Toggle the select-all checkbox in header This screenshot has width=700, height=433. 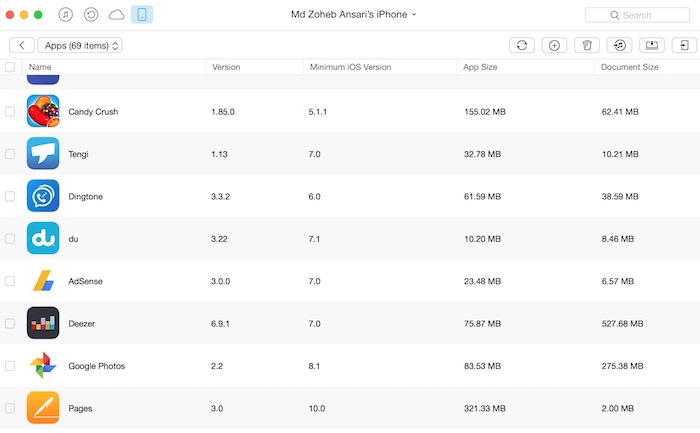tap(10, 67)
